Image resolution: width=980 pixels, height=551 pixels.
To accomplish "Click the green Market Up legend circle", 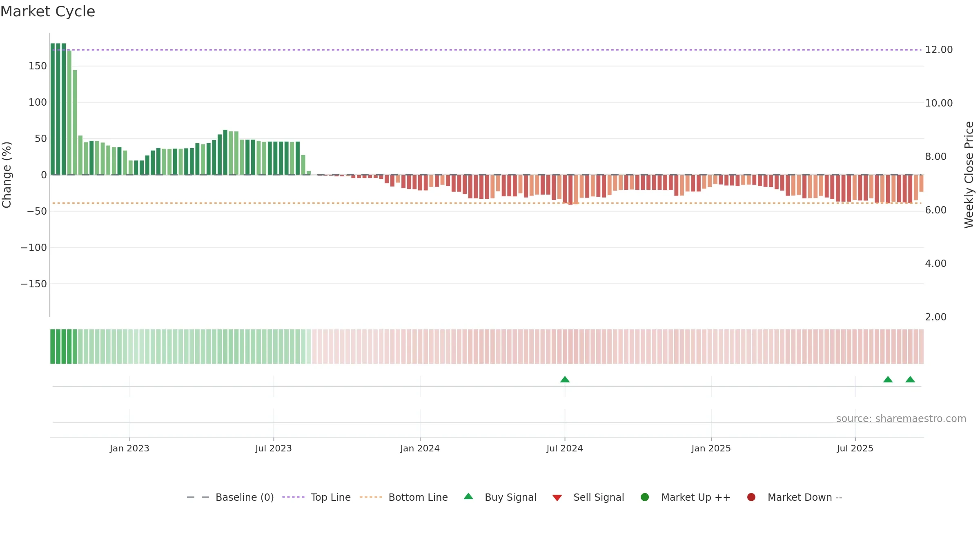I will pos(645,497).
